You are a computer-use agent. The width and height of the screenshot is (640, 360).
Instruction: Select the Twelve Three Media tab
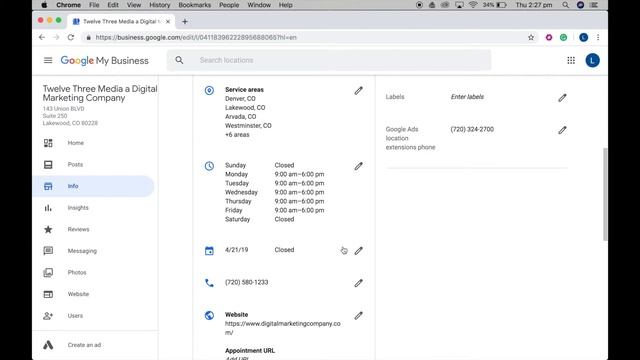point(122,21)
